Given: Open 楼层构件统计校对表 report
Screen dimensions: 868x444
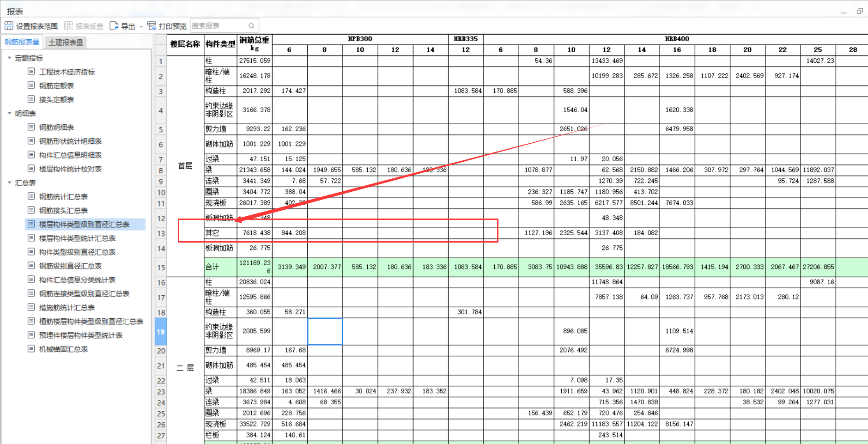Looking at the screenshot, I should pyautogui.click(x=70, y=169).
